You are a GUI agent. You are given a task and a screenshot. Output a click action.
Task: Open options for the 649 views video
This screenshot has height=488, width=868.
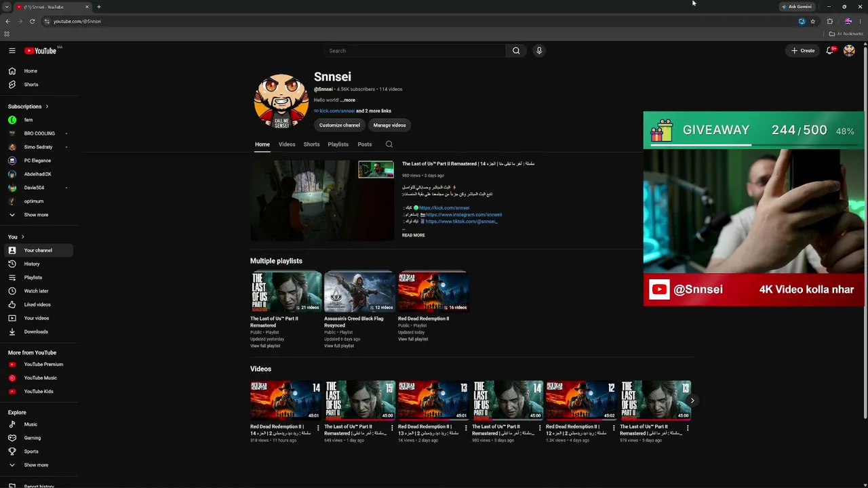pos(392,428)
